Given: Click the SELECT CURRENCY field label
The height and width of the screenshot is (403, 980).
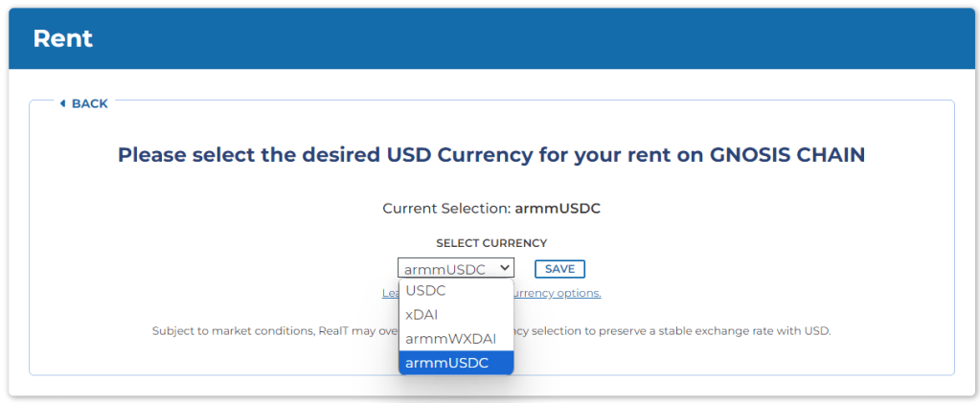Looking at the screenshot, I should [x=491, y=243].
